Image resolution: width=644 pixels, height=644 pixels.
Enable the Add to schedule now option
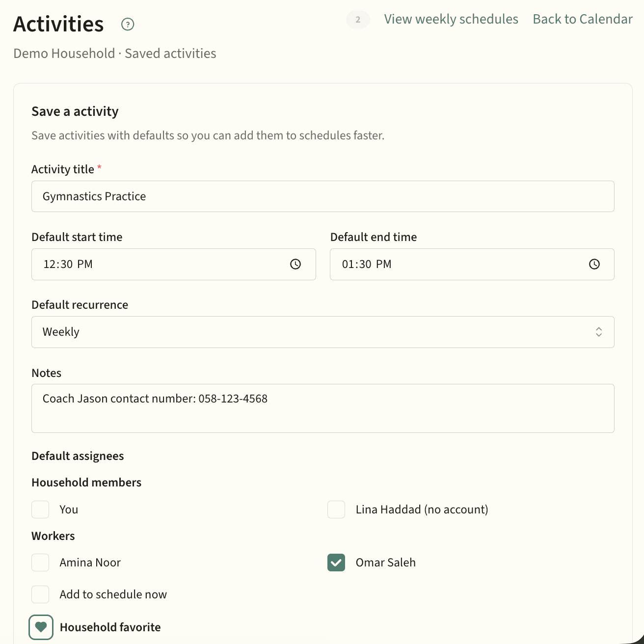40,594
